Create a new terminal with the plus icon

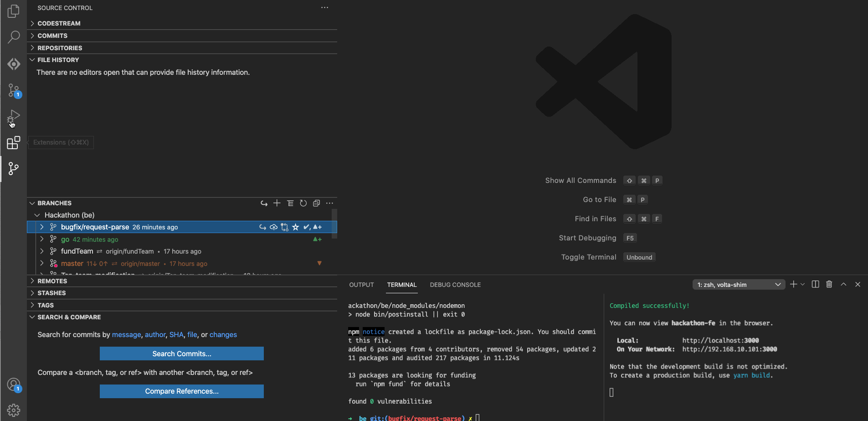coord(793,284)
